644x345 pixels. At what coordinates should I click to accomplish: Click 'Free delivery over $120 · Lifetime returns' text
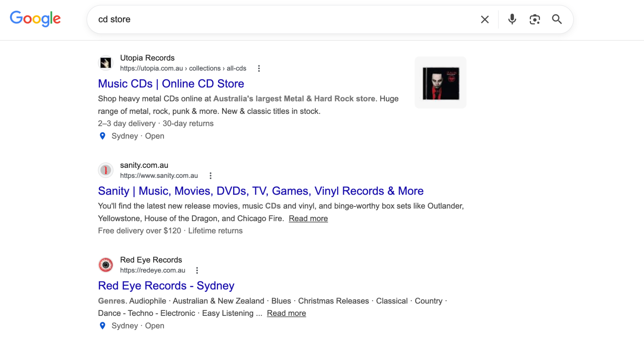[170, 231]
